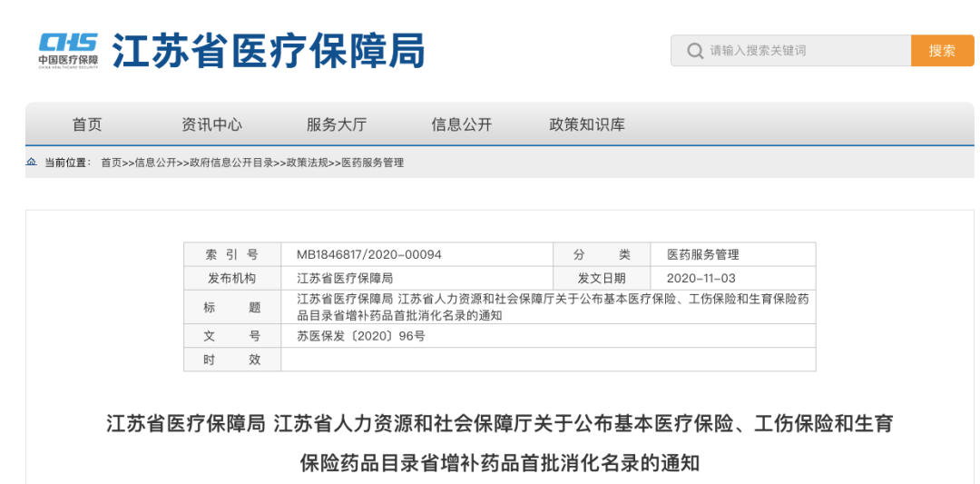Image resolution: width=980 pixels, height=484 pixels.
Task: Click the 发布机构 label cell
Action: pyautogui.click(x=232, y=278)
